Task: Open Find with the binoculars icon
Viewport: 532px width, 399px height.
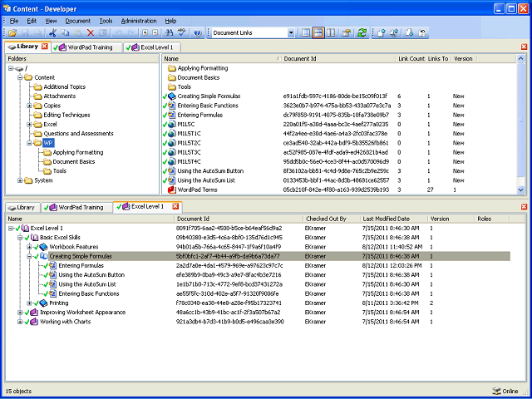Action: 169,33
